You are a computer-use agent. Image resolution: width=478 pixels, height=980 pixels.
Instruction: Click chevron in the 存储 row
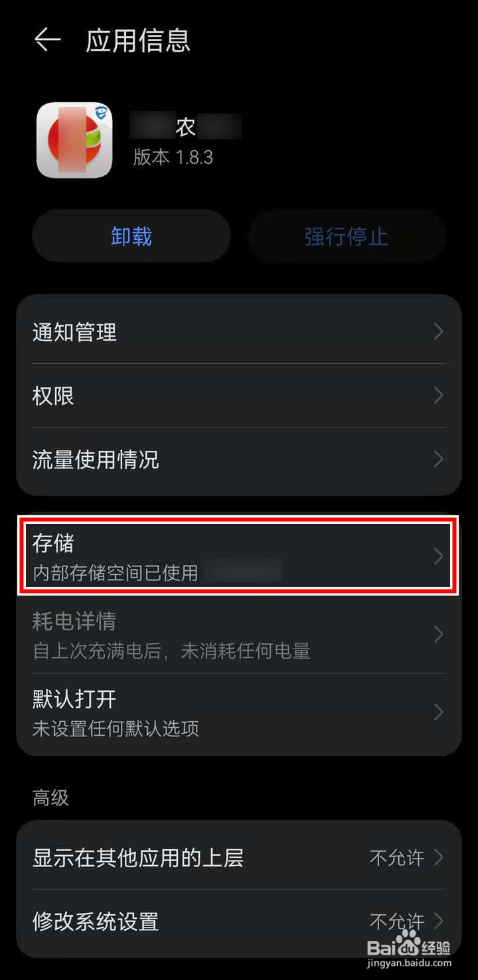coord(438,556)
